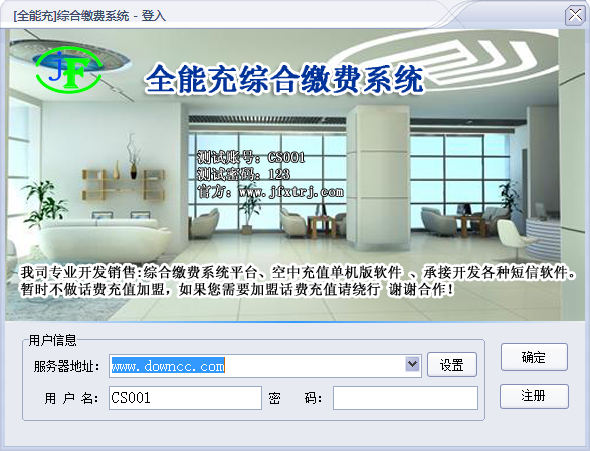Click the 服务器地址 label
The height and width of the screenshot is (451, 590).
[x=66, y=366]
